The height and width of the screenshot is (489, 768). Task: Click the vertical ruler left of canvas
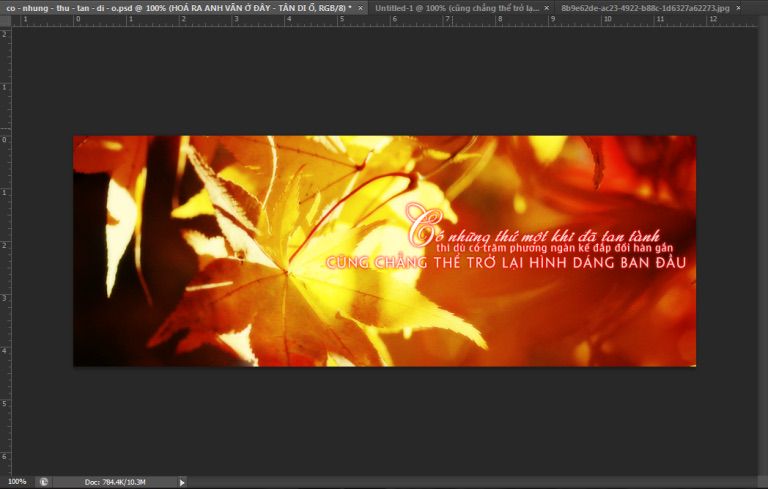[4, 250]
